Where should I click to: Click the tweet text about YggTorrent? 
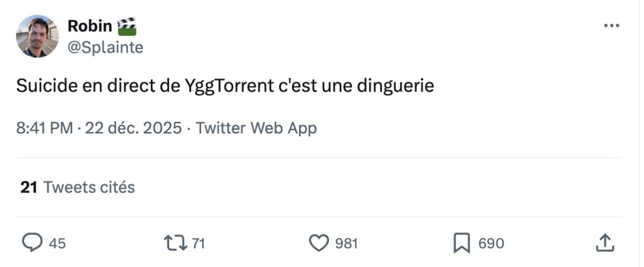225,86
